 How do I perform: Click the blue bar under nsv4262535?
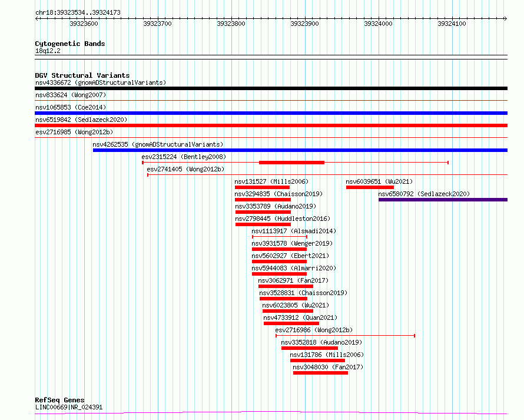click(300, 150)
